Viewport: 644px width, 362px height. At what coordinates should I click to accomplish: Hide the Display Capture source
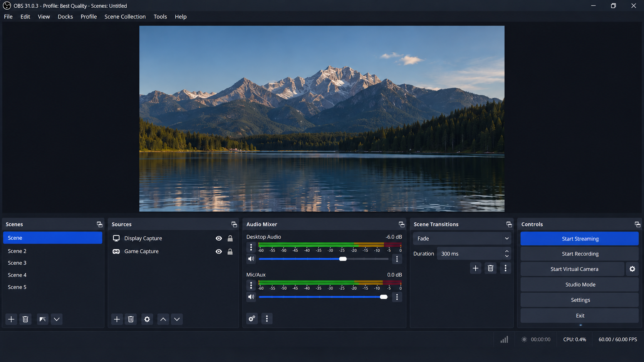pyautogui.click(x=219, y=239)
